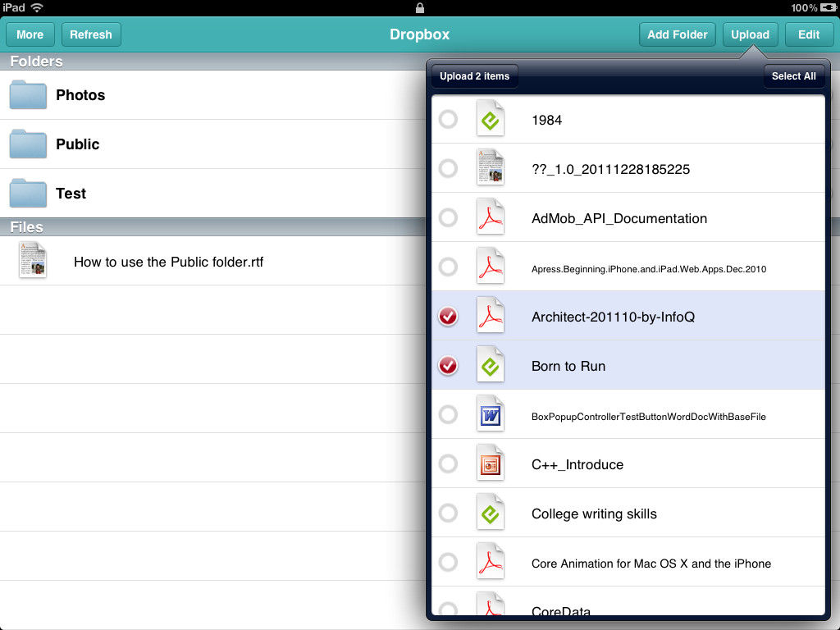Tap the Test folder name
The width and height of the screenshot is (840, 630).
71,194
